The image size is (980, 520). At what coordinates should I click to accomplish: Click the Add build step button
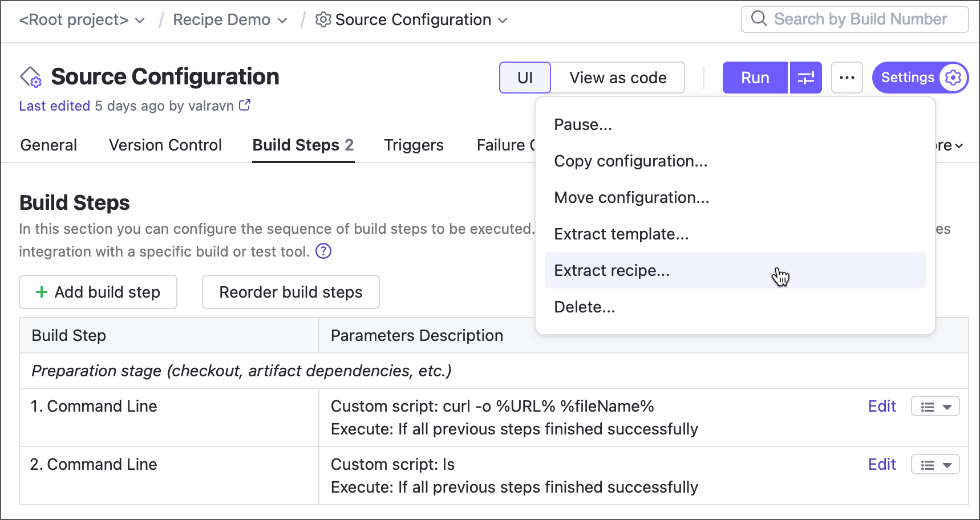tap(98, 292)
